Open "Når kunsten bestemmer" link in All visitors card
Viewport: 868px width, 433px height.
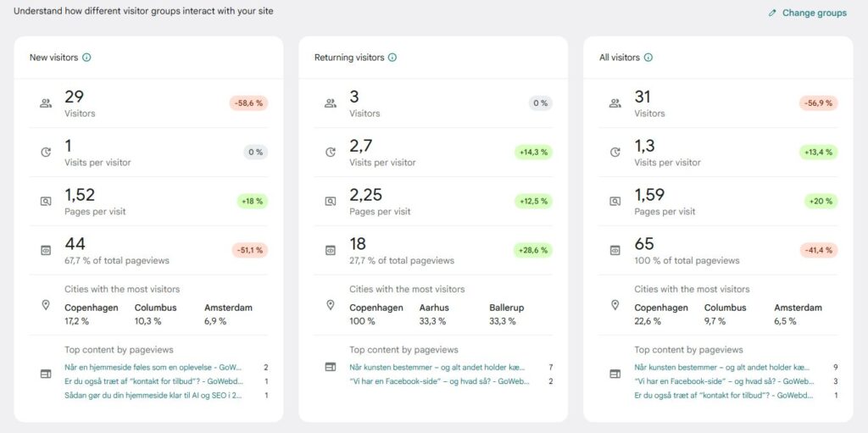point(723,368)
